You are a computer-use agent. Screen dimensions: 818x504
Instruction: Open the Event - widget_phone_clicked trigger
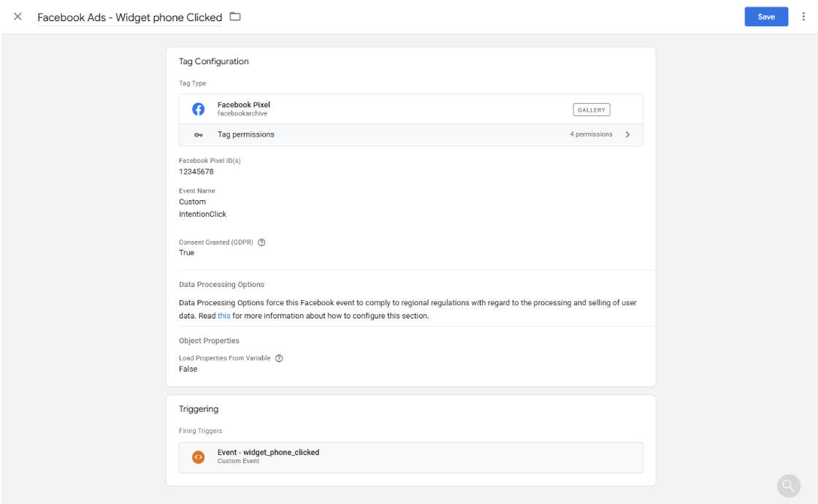[x=410, y=457]
